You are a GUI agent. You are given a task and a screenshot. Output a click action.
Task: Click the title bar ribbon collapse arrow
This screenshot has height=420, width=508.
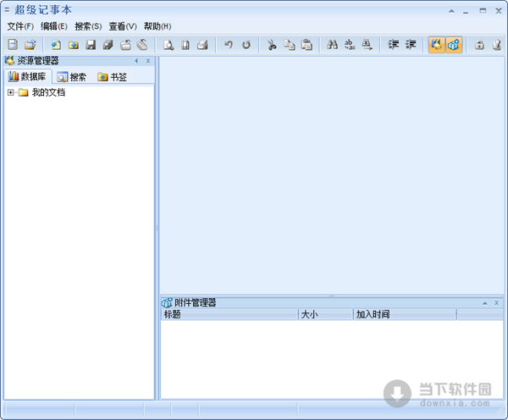click(451, 11)
